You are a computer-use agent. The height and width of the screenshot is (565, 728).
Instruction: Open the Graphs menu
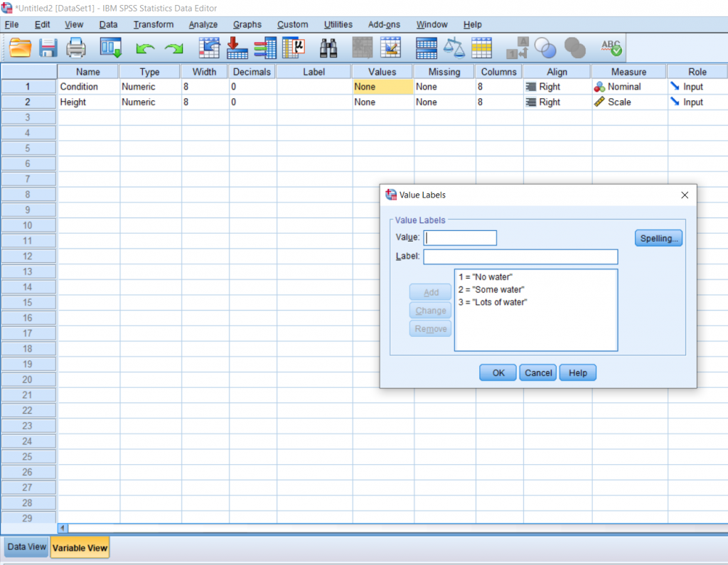click(247, 24)
